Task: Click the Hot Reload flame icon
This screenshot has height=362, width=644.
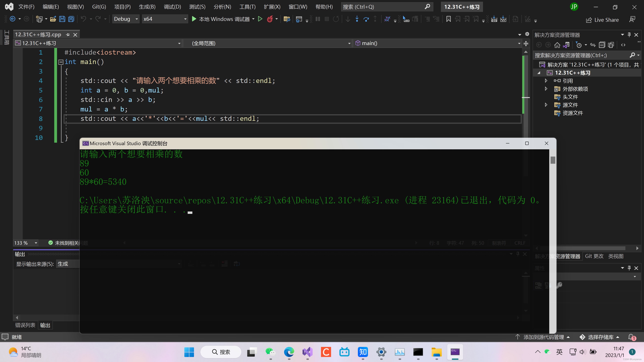Action: [x=270, y=19]
